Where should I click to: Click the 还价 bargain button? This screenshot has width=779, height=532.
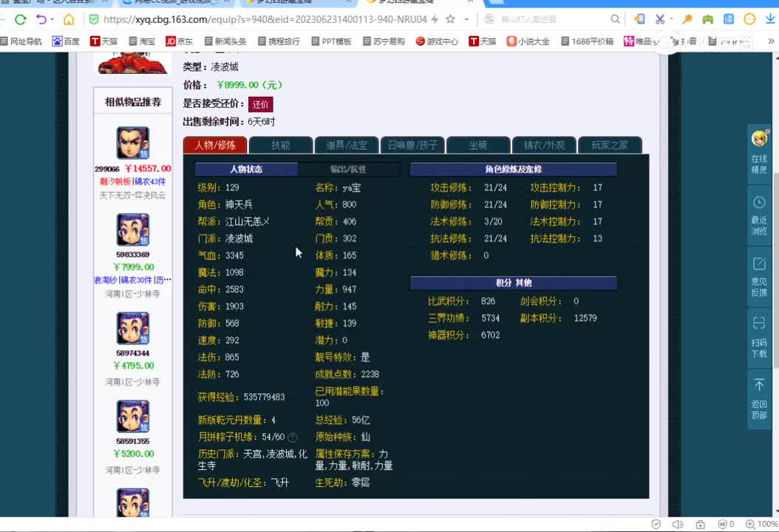click(260, 103)
